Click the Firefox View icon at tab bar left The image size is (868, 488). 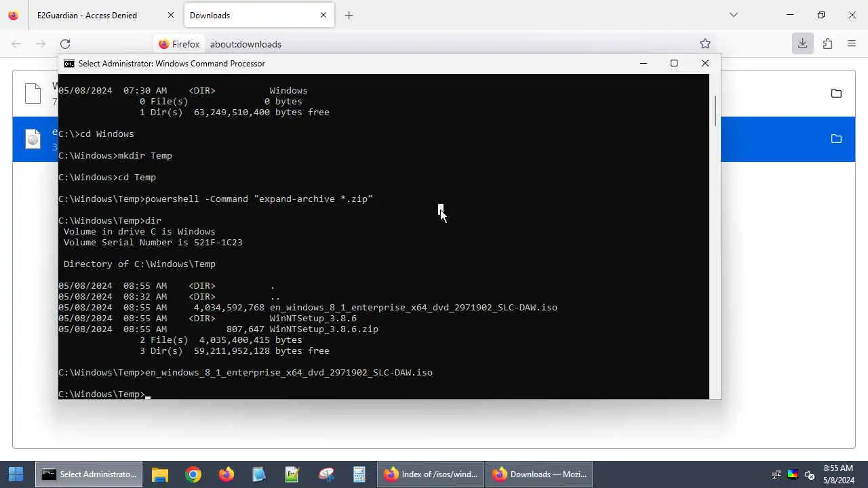(14, 15)
